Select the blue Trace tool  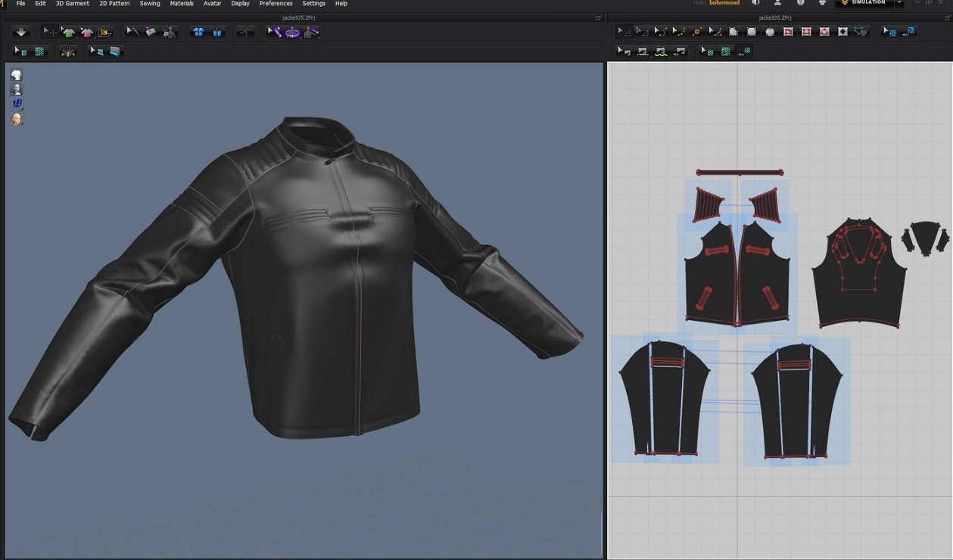[861, 32]
